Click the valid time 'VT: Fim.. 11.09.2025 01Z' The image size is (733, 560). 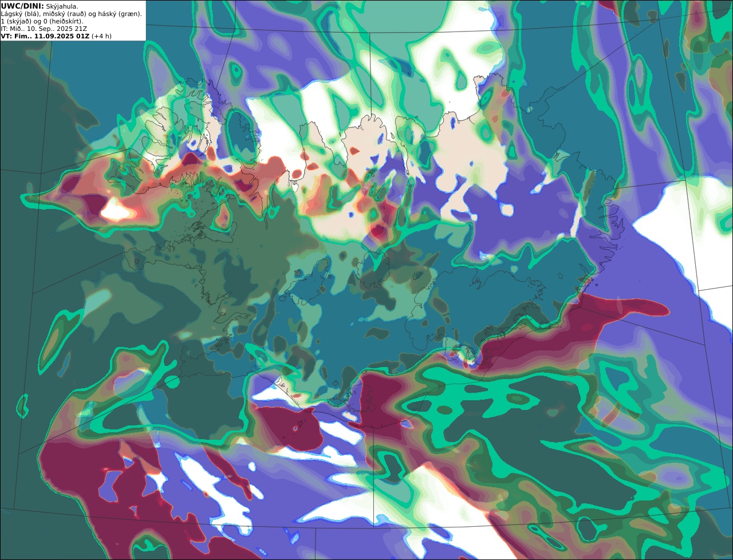[45, 36]
